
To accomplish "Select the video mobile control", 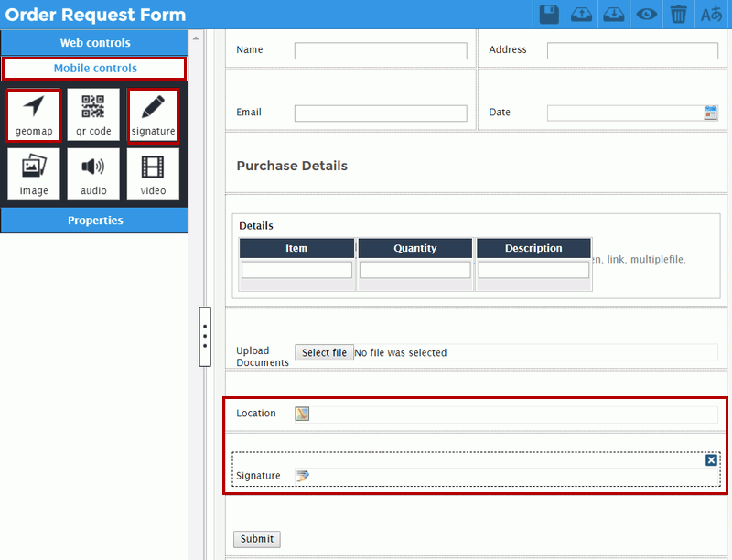I will (153, 175).
